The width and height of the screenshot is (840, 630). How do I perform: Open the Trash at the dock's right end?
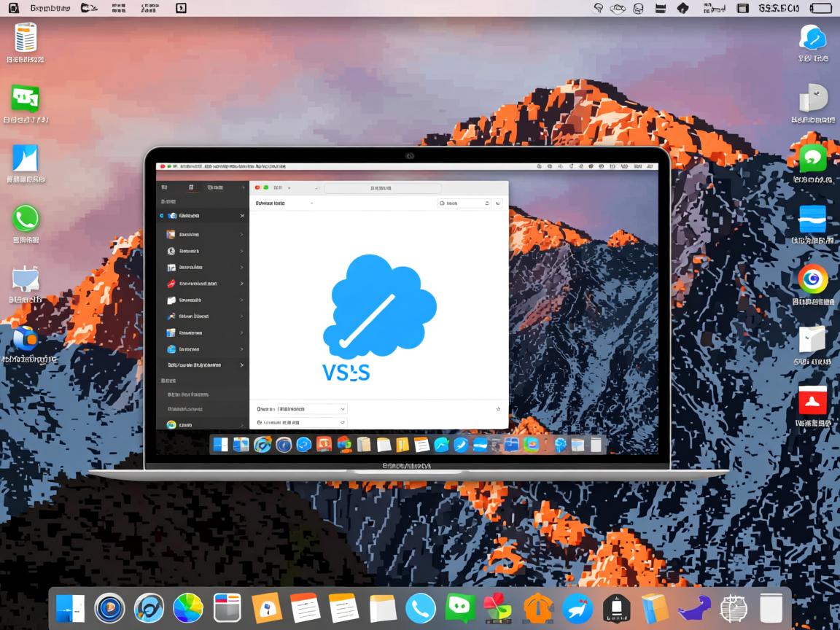pos(771,608)
